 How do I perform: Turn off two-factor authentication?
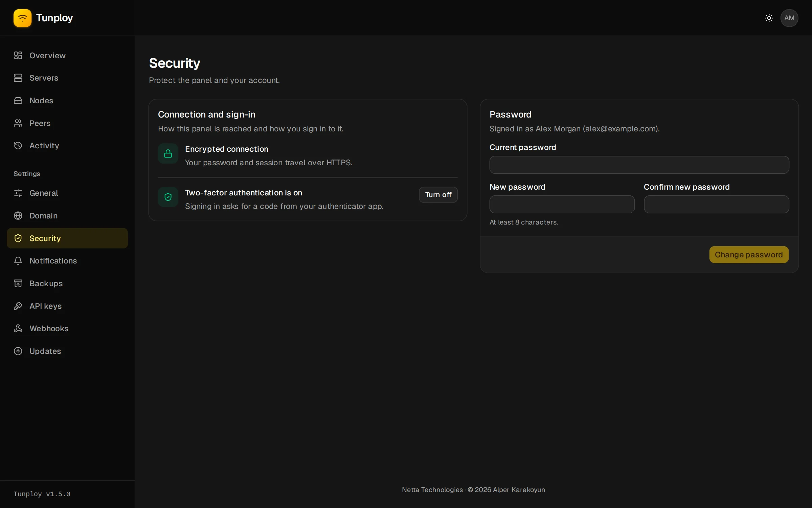coord(438,195)
